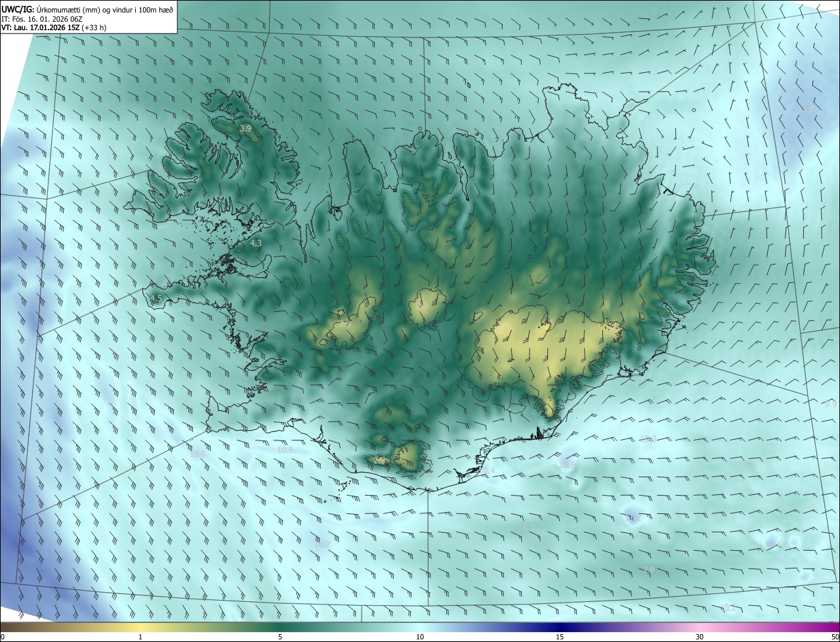840x642 pixels.
Task: Click the '10.2' value near the bottom edge
Action: [727, 608]
